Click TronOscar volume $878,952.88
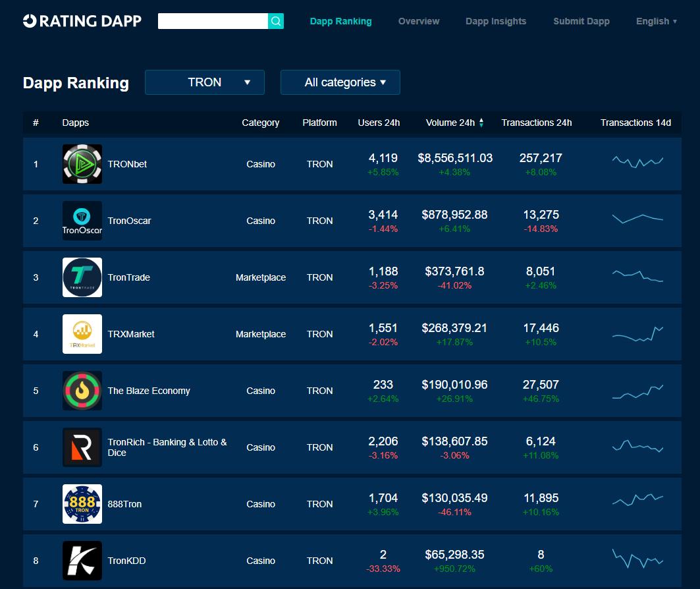The image size is (700, 589). [x=454, y=215]
